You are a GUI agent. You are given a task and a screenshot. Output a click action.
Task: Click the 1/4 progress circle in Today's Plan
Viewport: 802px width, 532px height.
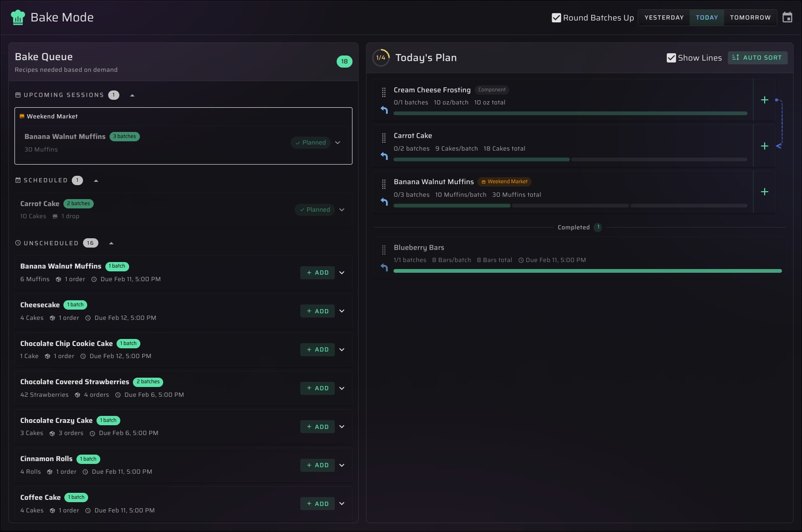point(381,57)
